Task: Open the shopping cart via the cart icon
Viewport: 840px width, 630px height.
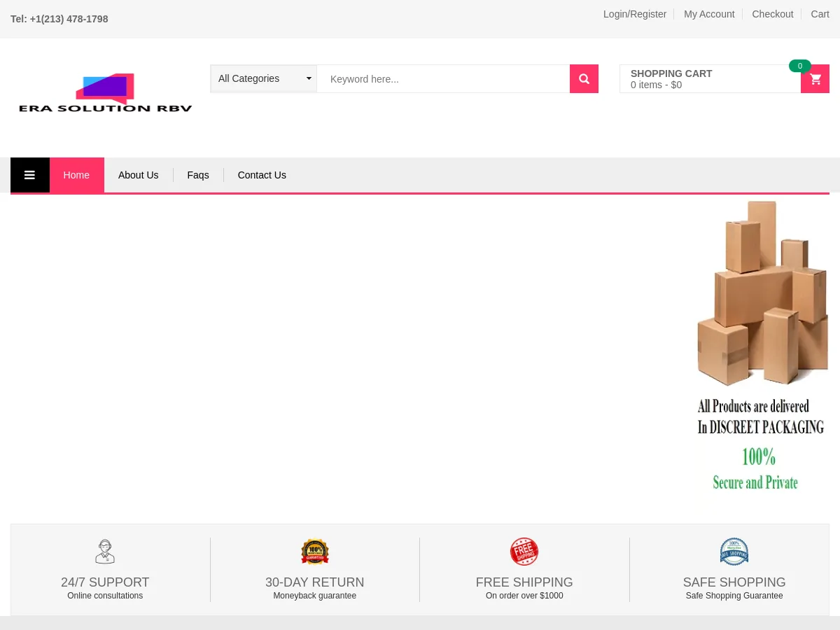Action: 815,78
